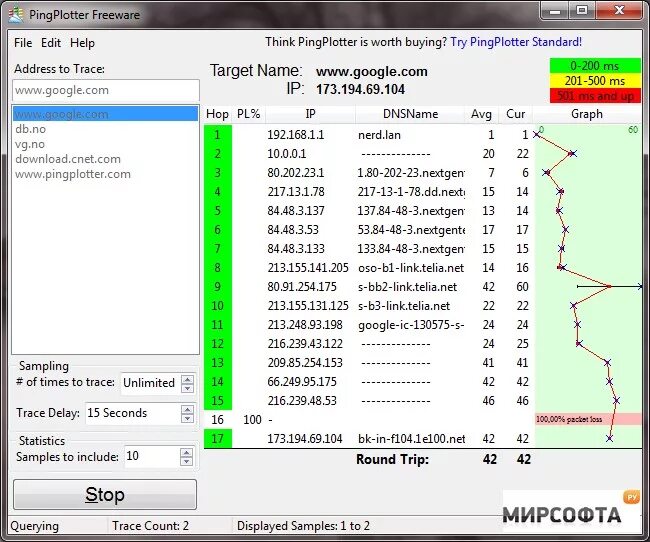
Task: Follow the Try PingPlotter Standard link
Action: click(516, 42)
